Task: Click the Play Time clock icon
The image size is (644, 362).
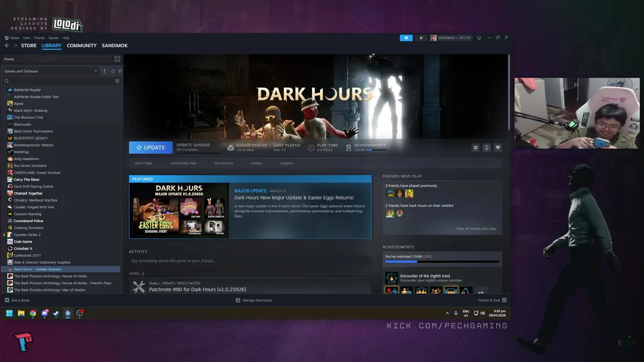Action: pyautogui.click(x=311, y=147)
